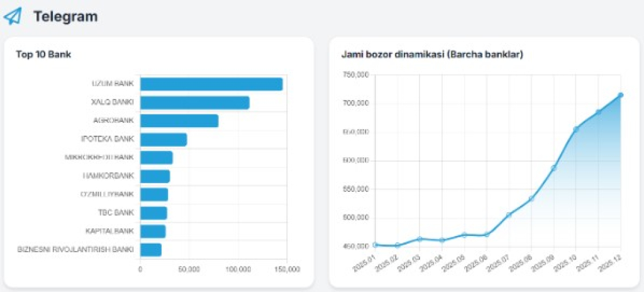The width and height of the screenshot is (644, 292).
Task: Select the 2025.10 data point
Action: point(576,129)
